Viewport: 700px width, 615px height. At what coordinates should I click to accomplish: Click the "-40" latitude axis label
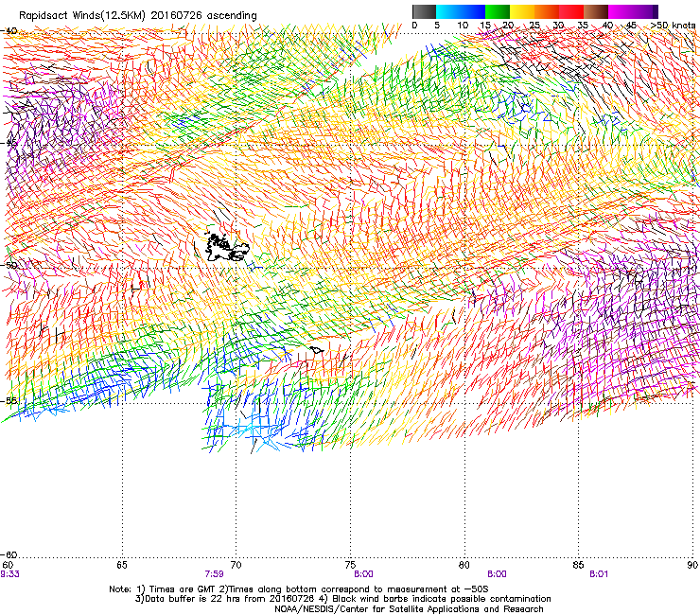click(9, 31)
